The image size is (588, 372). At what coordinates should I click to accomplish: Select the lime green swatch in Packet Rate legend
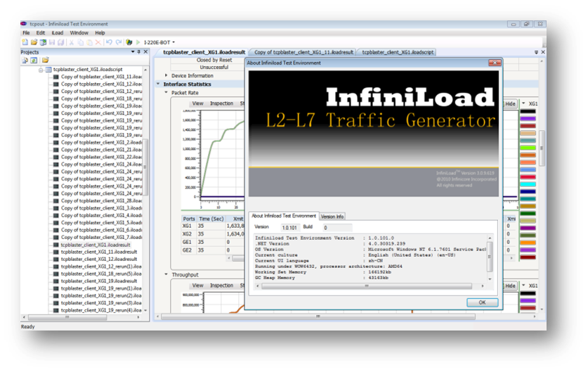pyautogui.click(x=528, y=148)
